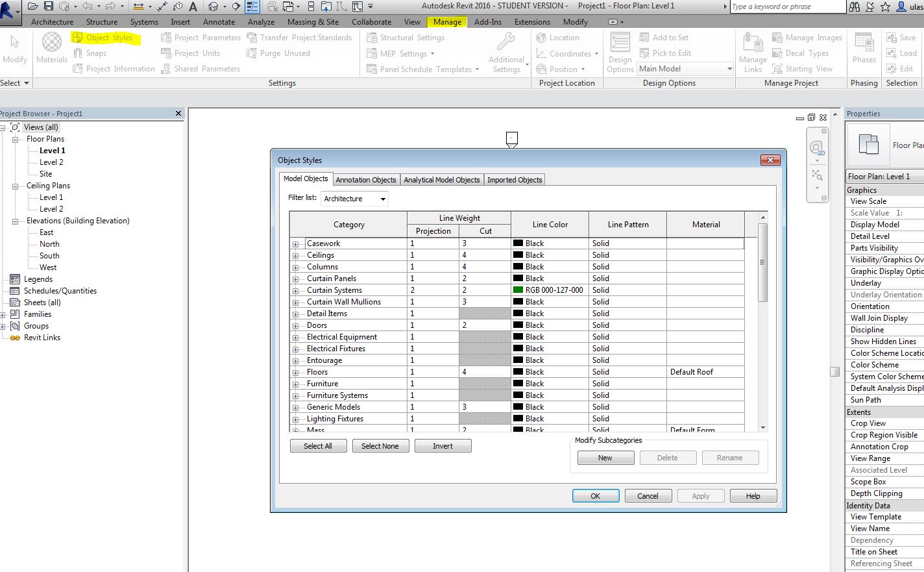This screenshot has width=924, height=572.
Task: Click the Save icon in quick access toolbar
Action: coord(49,6)
